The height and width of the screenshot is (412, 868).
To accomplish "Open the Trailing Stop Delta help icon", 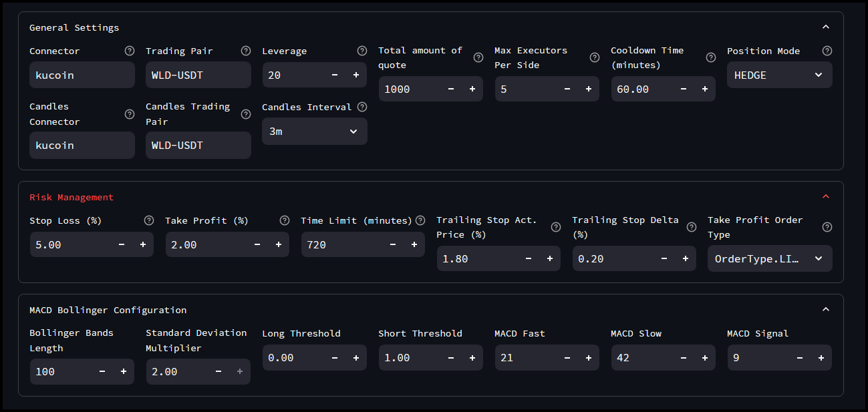I will pos(691,227).
